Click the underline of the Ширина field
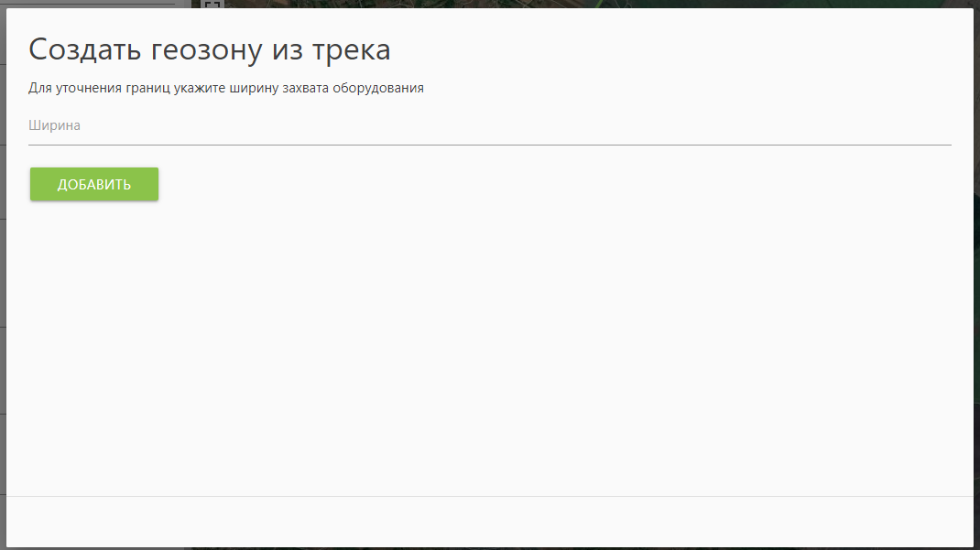 [490, 145]
